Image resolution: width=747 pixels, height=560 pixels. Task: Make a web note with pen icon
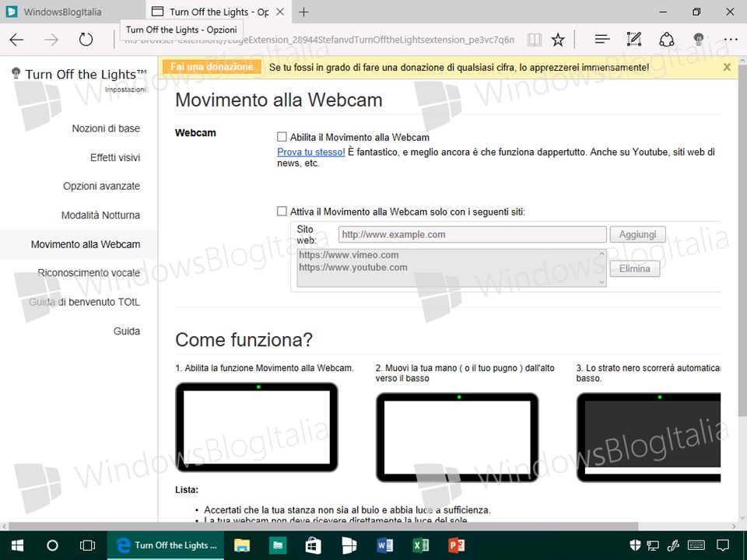tap(634, 40)
